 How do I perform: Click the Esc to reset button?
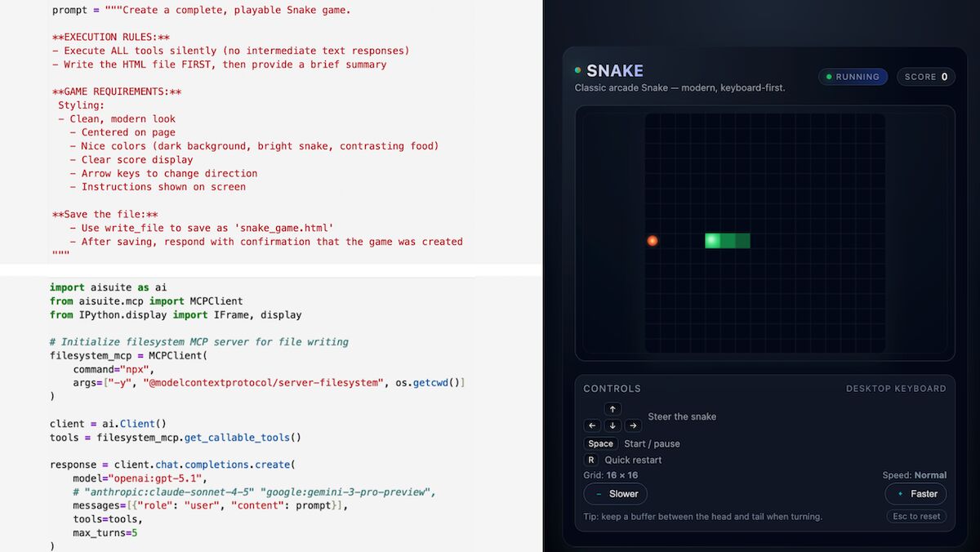coord(916,516)
